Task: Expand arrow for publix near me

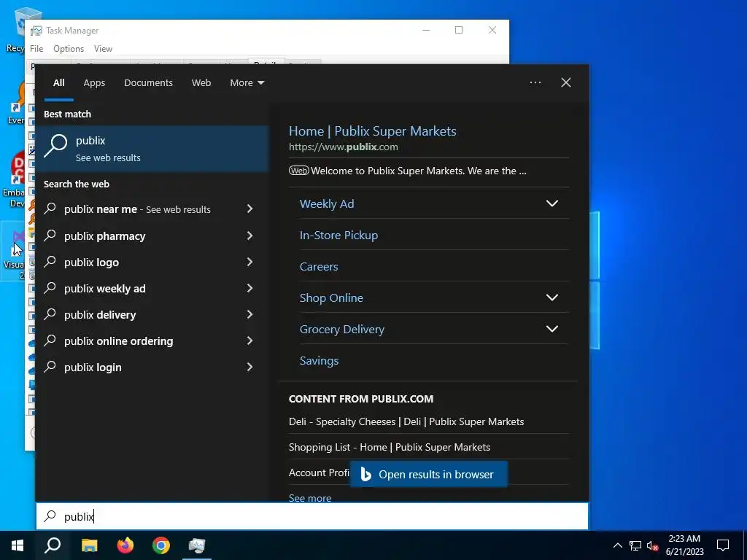Action: pyautogui.click(x=249, y=209)
